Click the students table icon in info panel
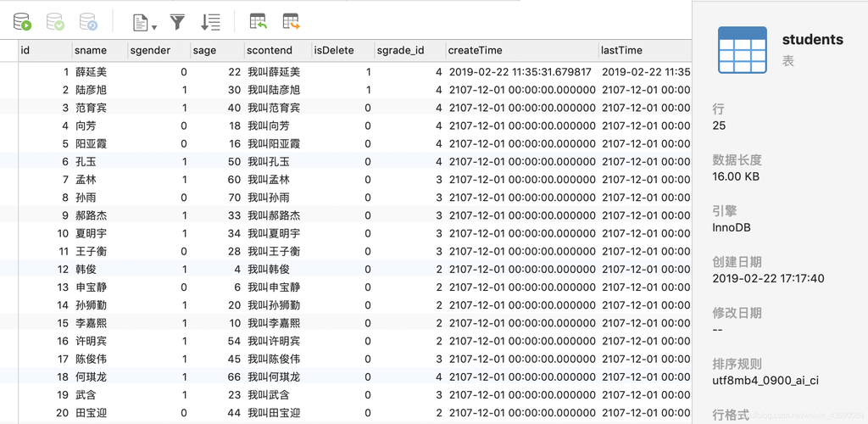The height and width of the screenshot is (424, 868). point(743,50)
